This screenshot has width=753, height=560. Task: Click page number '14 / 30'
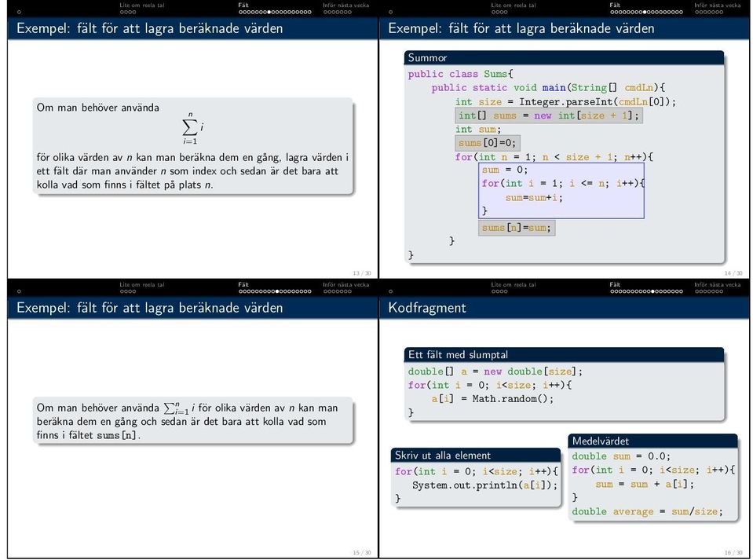coord(733,273)
